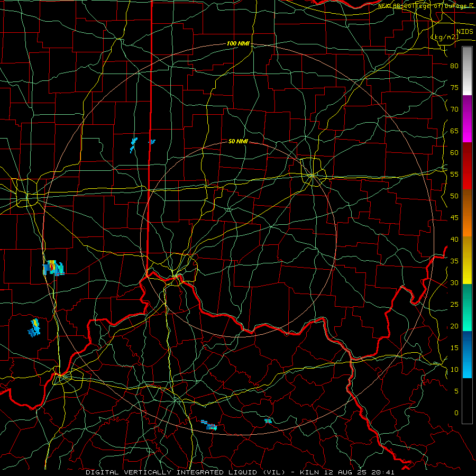Pick the magenta-purple segment of the color bar
Viewport: 476px width, 476px height.
pyautogui.click(x=467, y=118)
